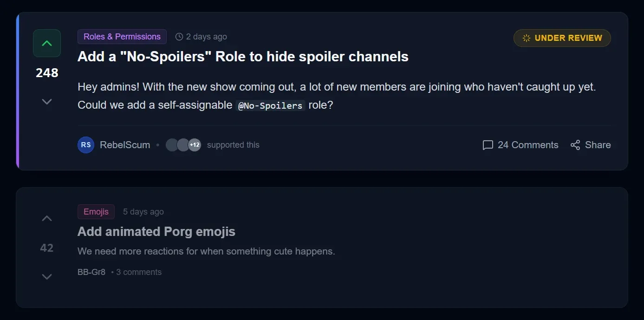Select the Emojis category tag
Viewport: 644px width, 320px height.
click(x=96, y=212)
